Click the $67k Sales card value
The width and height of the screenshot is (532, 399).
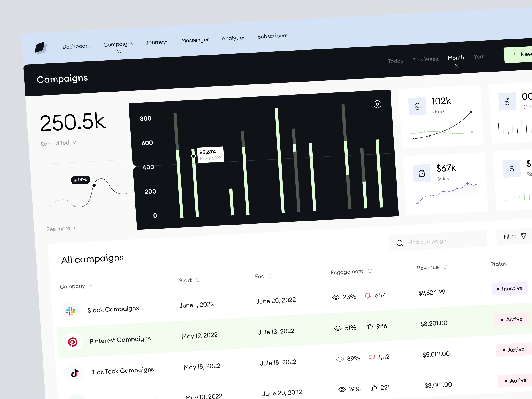pos(446,168)
